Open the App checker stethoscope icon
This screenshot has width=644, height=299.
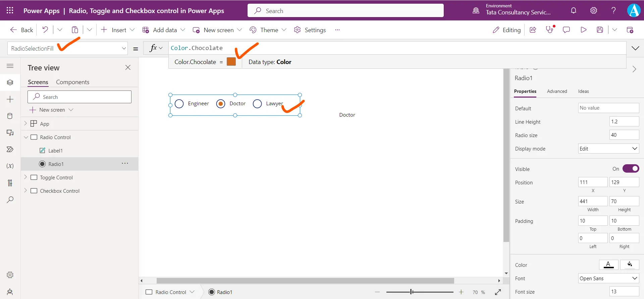[550, 29]
